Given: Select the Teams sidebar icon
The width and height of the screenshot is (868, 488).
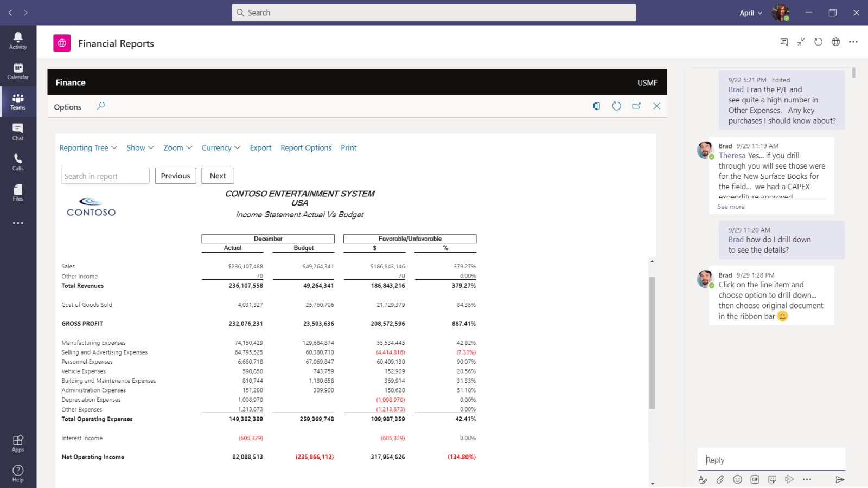Looking at the screenshot, I should click(x=18, y=101).
